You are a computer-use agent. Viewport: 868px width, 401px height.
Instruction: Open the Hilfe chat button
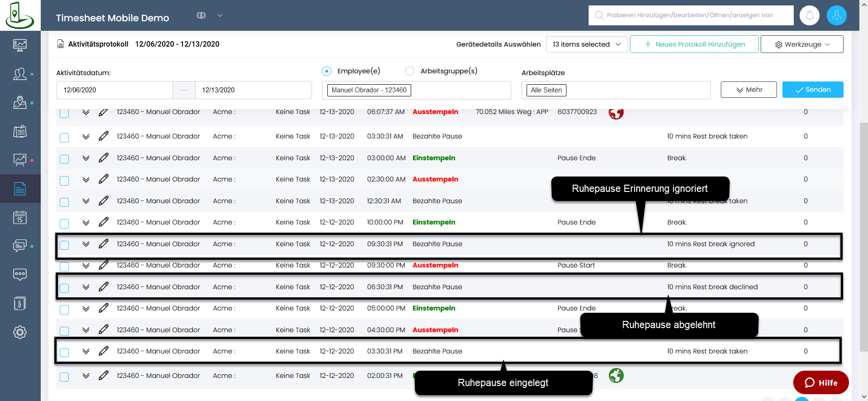(820, 382)
